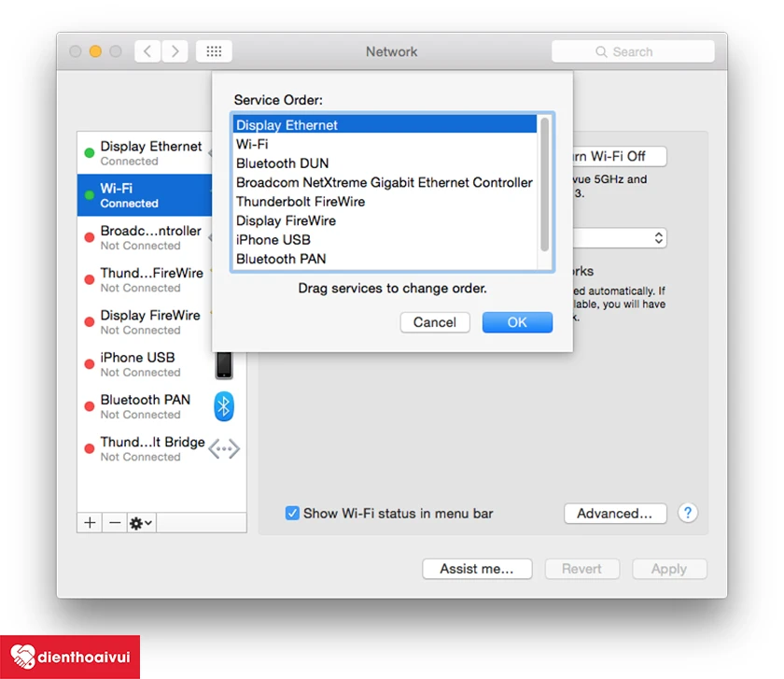Click OK in the Service Order dialog

(517, 322)
